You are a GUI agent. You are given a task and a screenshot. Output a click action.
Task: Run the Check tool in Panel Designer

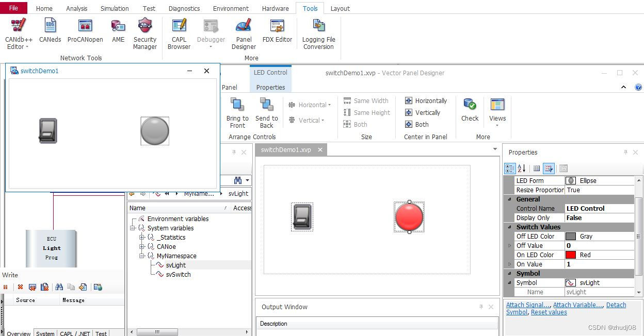(470, 110)
